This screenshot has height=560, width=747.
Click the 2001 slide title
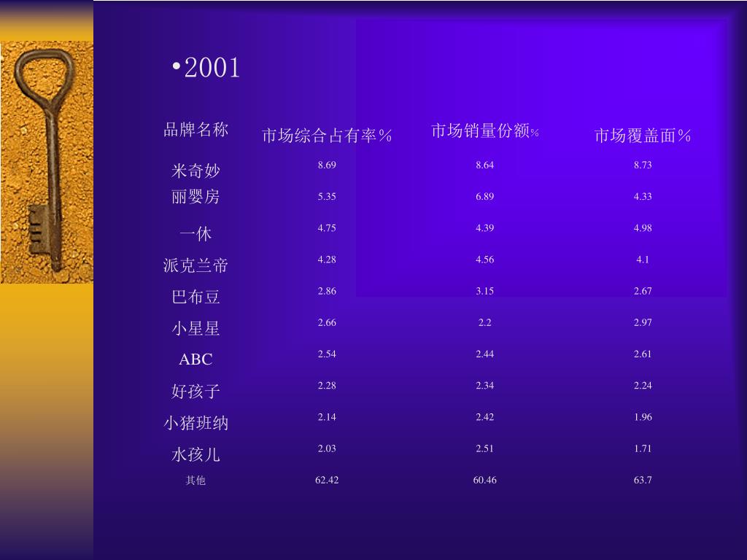[212, 67]
